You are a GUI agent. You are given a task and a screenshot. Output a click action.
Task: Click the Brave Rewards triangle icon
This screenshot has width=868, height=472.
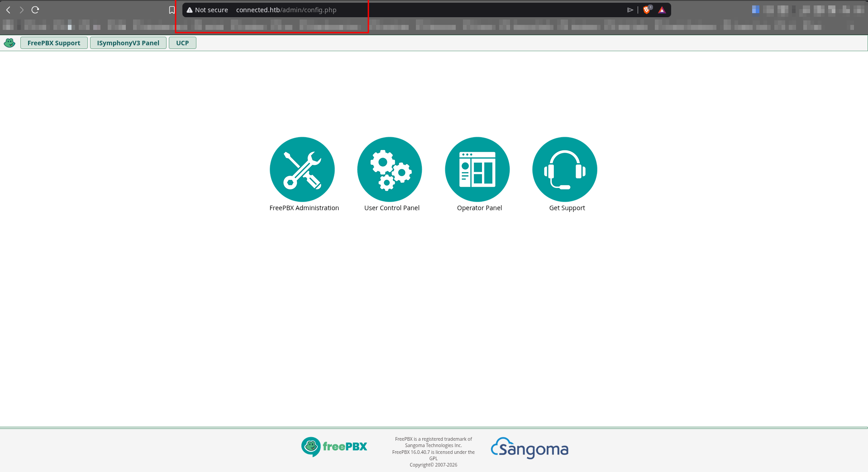point(662,10)
